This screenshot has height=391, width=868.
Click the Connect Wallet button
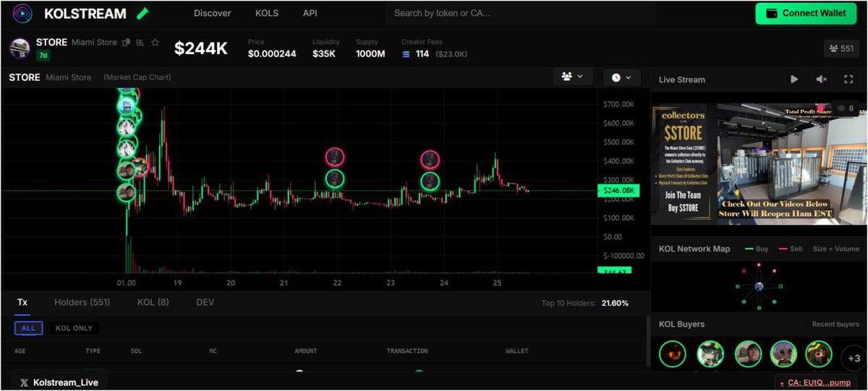[x=806, y=13]
